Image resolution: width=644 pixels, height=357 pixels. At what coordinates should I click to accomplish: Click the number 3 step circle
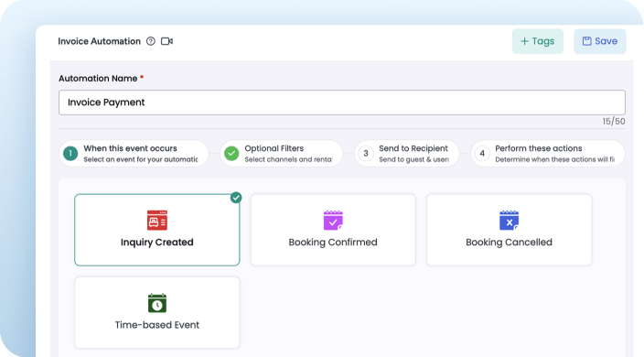coord(366,154)
